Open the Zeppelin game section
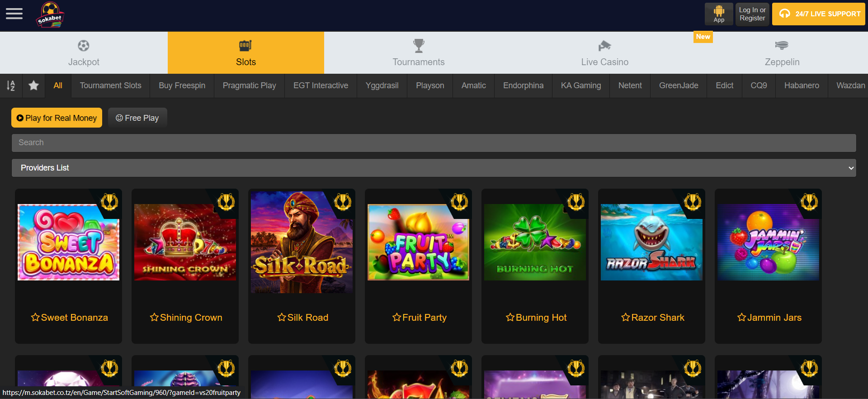Image resolution: width=868 pixels, height=399 pixels. pyautogui.click(x=782, y=52)
